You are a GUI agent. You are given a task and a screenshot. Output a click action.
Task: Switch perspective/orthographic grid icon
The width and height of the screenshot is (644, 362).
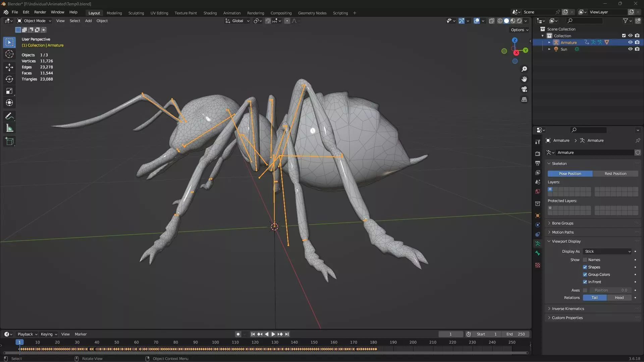[x=524, y=100]
